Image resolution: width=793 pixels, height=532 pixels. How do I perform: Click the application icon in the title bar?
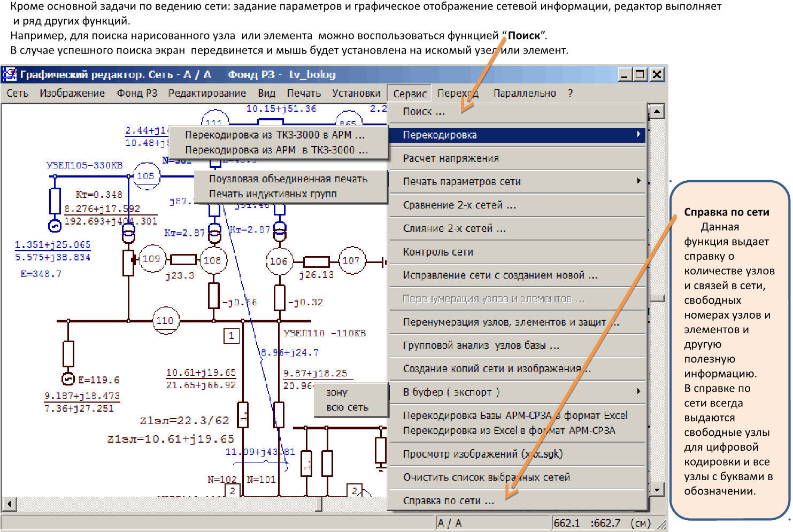[10, 74]
